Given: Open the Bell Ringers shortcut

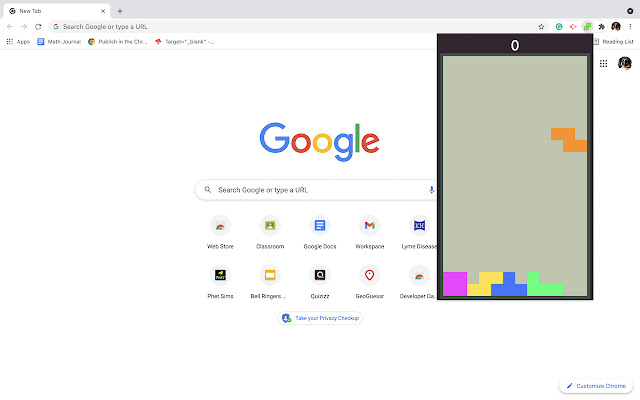Looking at the screenshot, I should (x=270, y=282).
